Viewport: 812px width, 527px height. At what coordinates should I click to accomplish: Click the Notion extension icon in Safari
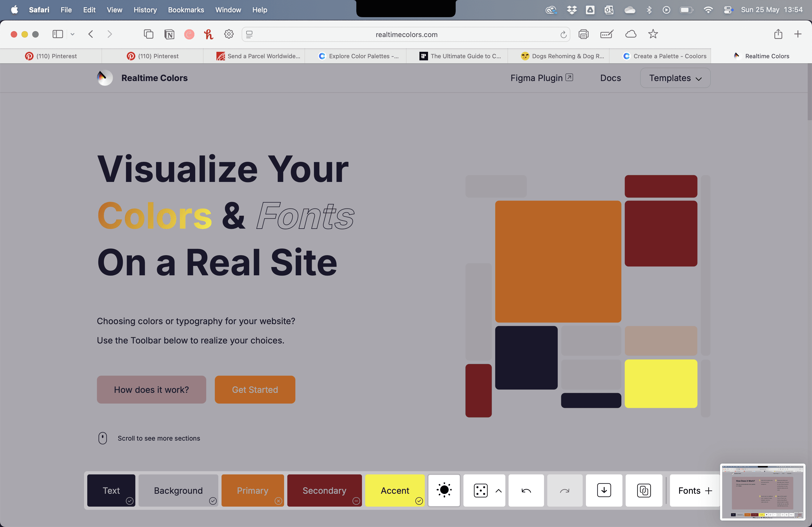click(169, 34)
